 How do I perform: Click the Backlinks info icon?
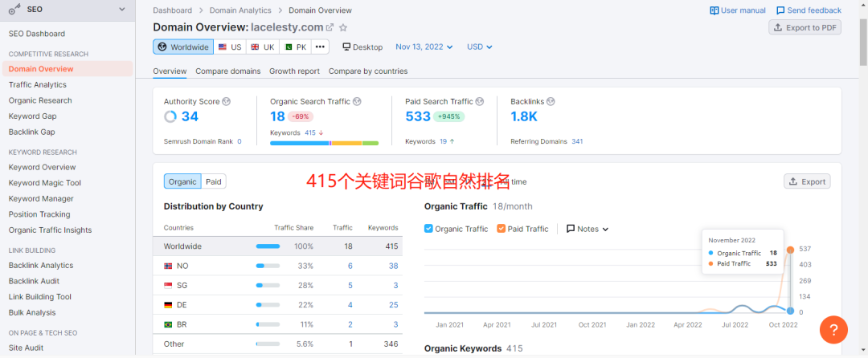[551, 102]
